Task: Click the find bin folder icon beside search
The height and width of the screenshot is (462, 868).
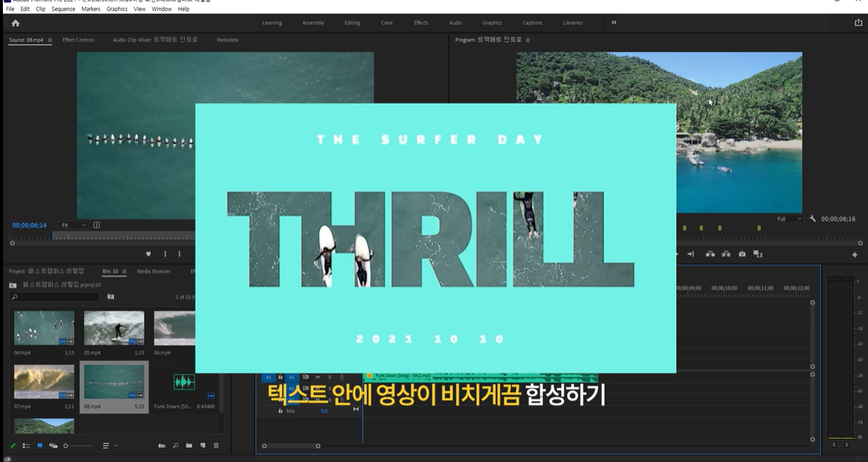Action: pos(111,297)
